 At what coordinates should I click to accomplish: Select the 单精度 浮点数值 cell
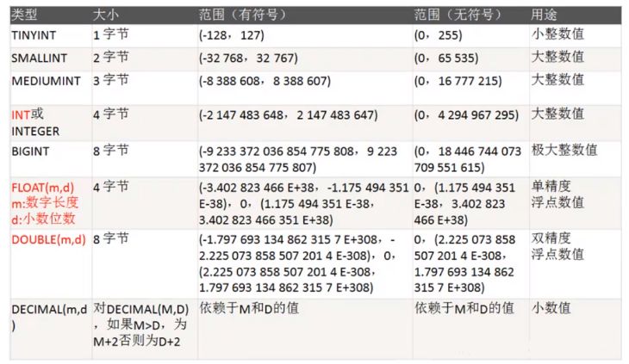557,194
